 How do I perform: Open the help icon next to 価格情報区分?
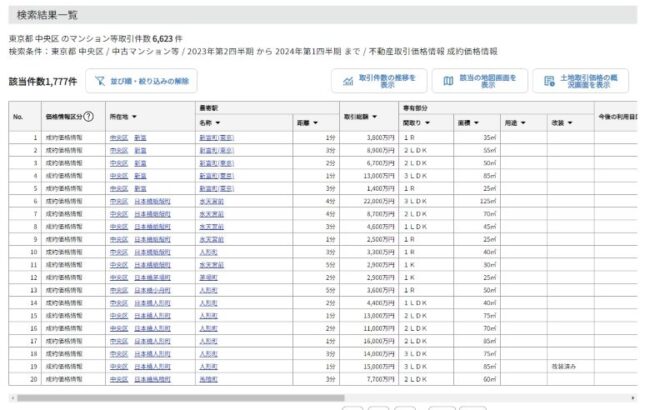pyautogui.click(x=88, y=117)
